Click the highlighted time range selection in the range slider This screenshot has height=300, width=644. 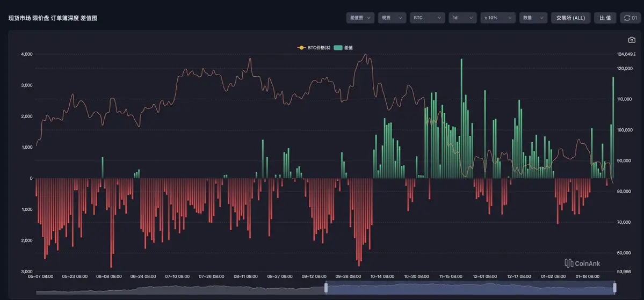471,288
